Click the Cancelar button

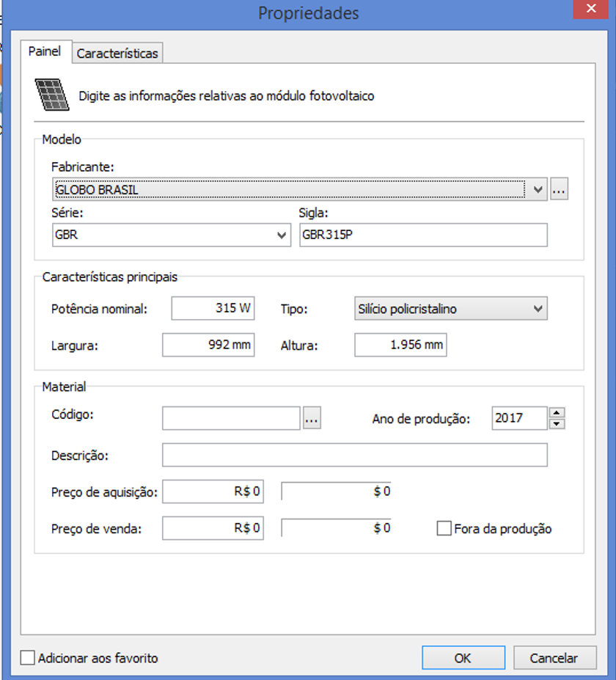point(554,658)
